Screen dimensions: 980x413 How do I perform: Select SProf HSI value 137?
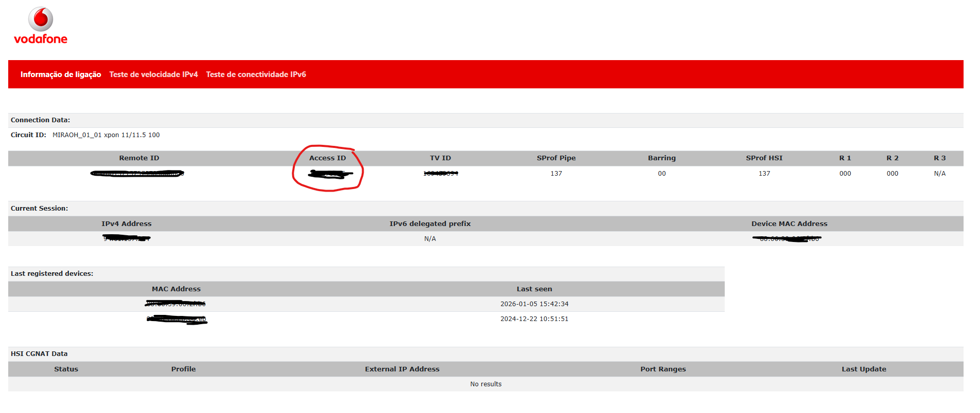[764, 174]
